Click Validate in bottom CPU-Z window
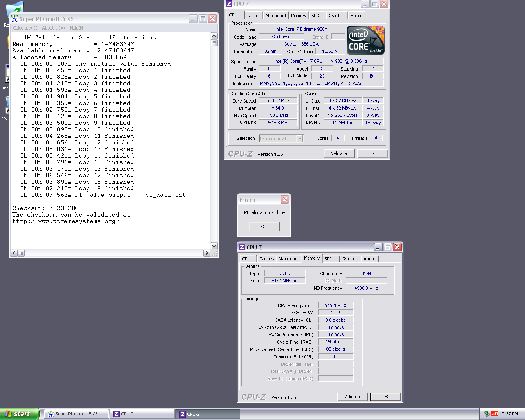The image size is (525, 420). point(352,397)
